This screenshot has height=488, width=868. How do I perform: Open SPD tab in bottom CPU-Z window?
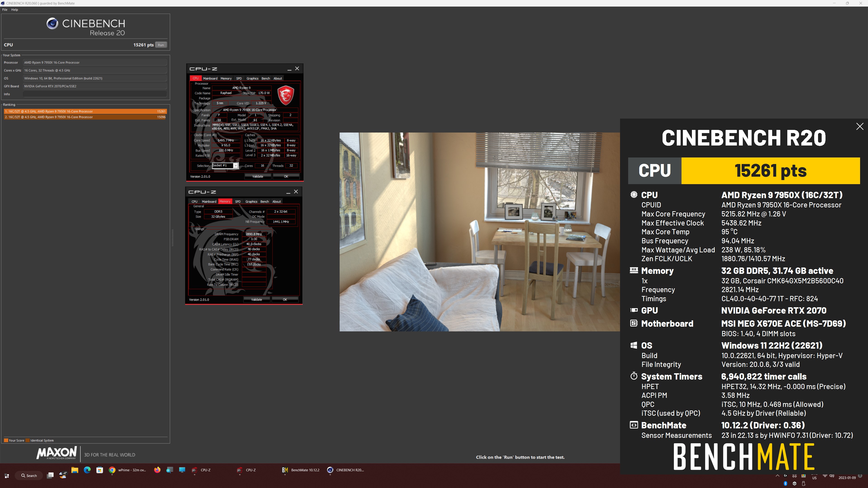(x=238, y=202)
